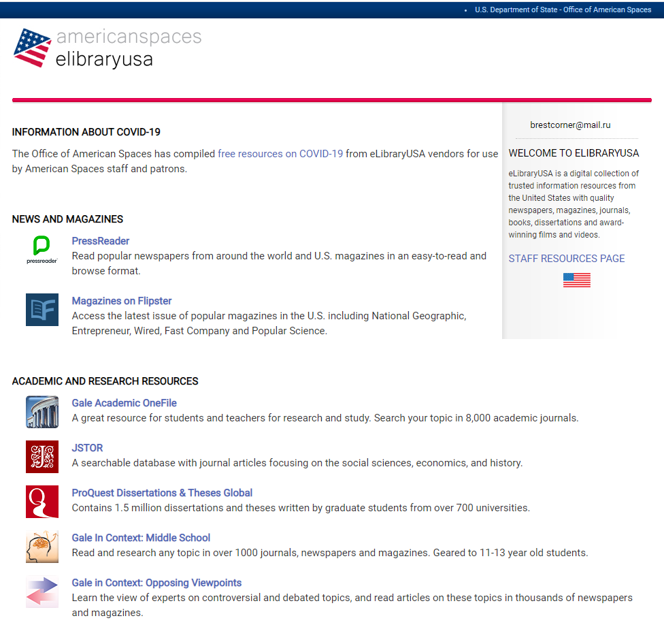Image resolution: width=664 pixels, height=644 pixels.
Task: Open Gale In Context: Middle School link
Action: (x=141, y=538)
